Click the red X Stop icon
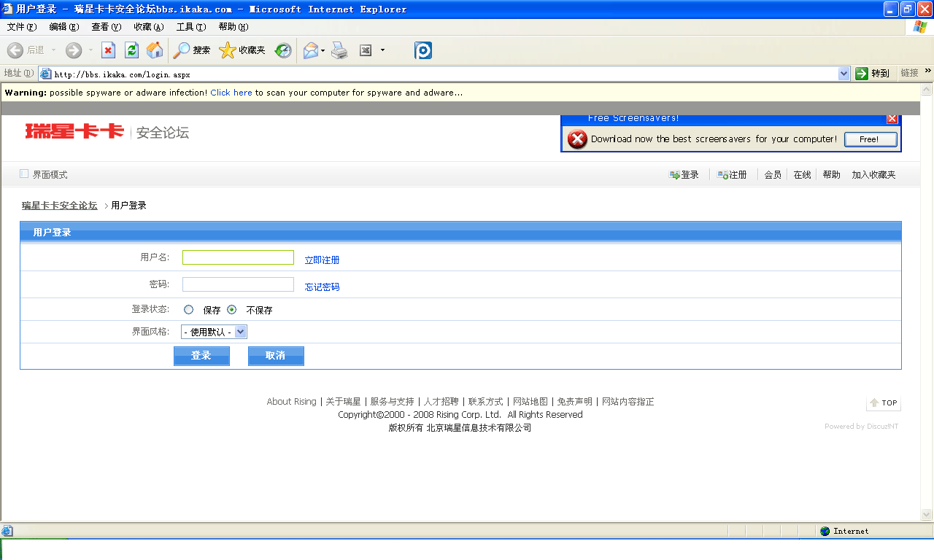This screenshot has height=560, width=934. pyautogui.click(x=108, y=50)
